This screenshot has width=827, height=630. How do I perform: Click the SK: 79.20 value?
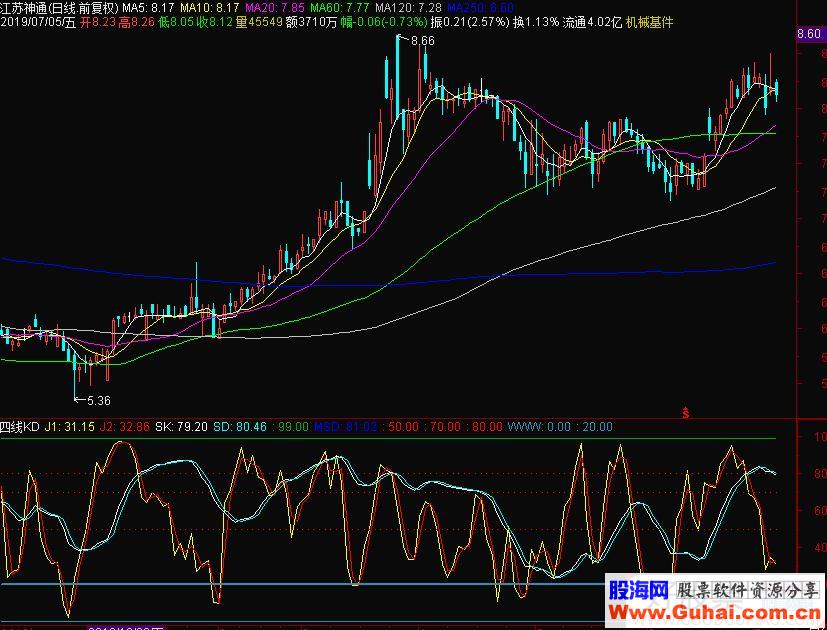(181, 426)
